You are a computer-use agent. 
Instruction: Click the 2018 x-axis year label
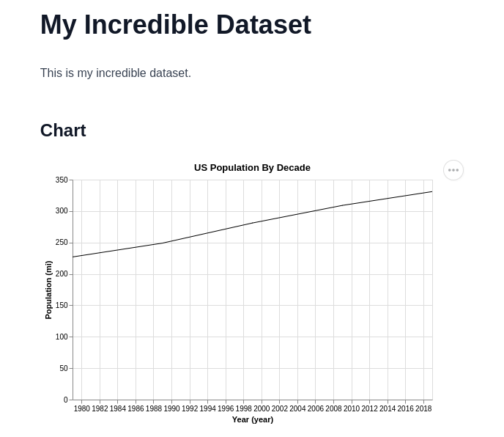coord(423,409)
